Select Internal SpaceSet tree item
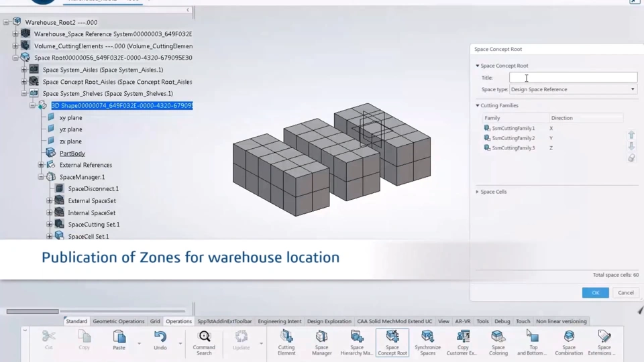This screenshot has height=362, width=644. click(x=92, y=213)
